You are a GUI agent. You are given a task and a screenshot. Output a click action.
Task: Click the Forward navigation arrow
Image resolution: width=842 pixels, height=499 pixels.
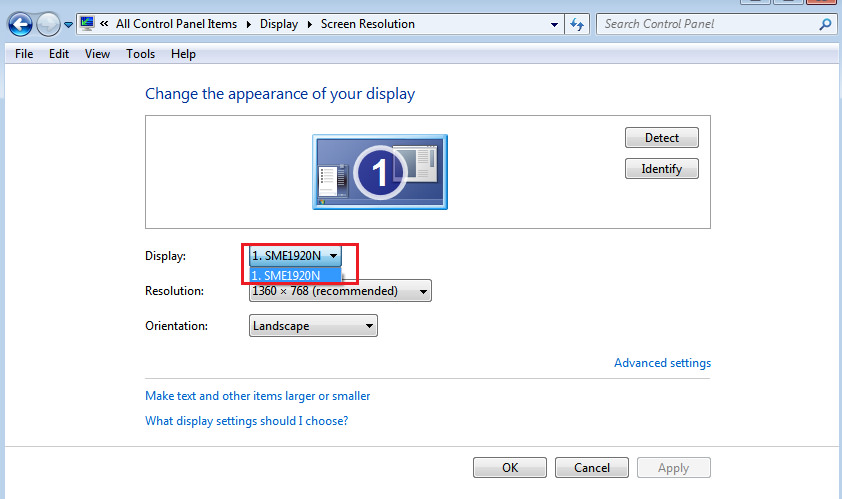(48, 24)
